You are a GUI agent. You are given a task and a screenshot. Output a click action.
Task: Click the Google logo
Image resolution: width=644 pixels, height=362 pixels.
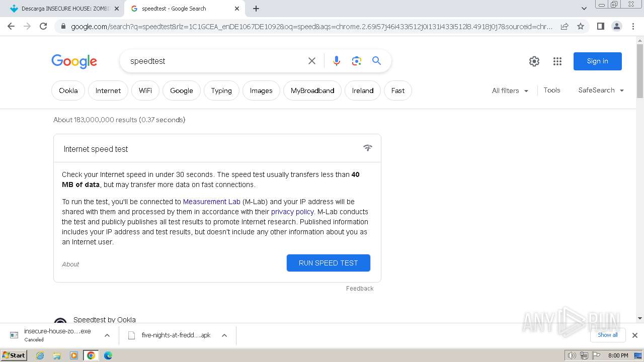point(74,61)
